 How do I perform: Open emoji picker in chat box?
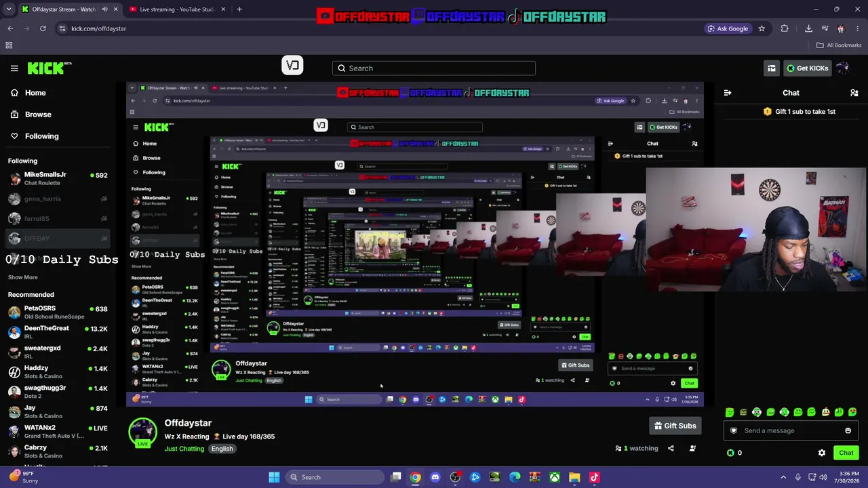tap(848, 430)
